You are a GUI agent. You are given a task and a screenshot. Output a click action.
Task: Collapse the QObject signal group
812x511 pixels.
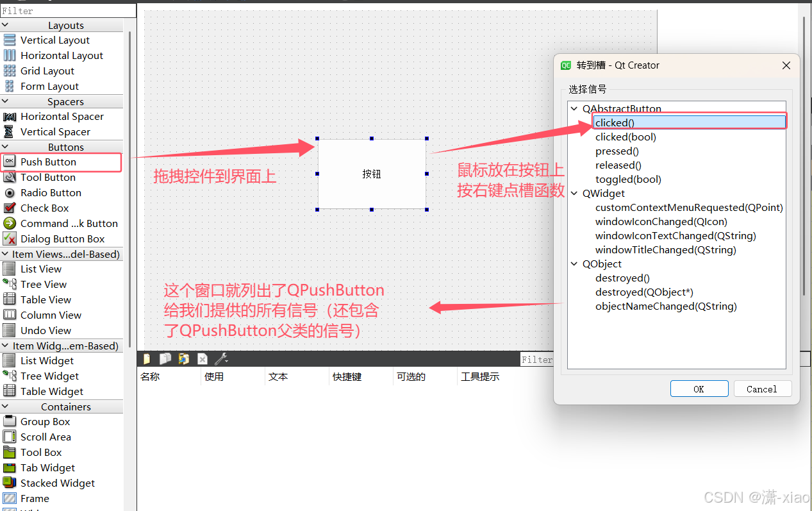(574, 264)
